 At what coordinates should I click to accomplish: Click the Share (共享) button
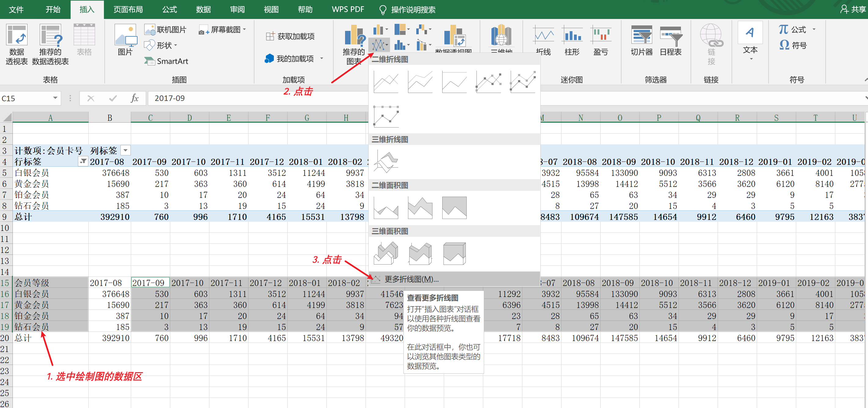click(x=852, y=9)
